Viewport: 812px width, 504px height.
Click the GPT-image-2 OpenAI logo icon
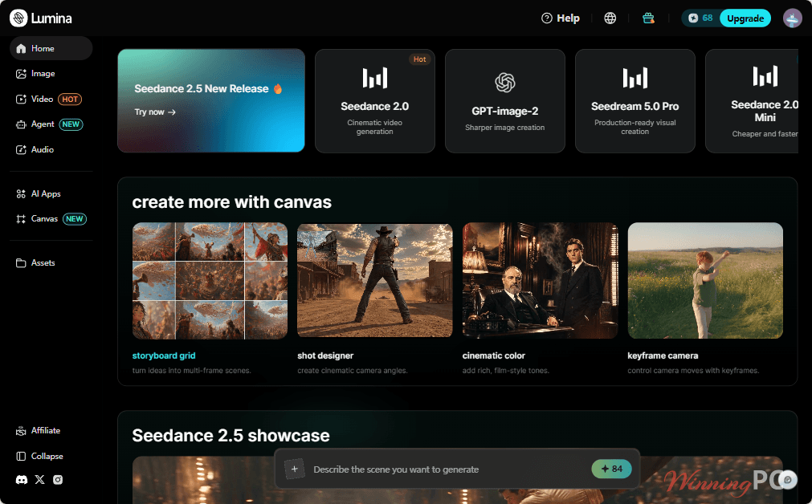tap(505, 83)
